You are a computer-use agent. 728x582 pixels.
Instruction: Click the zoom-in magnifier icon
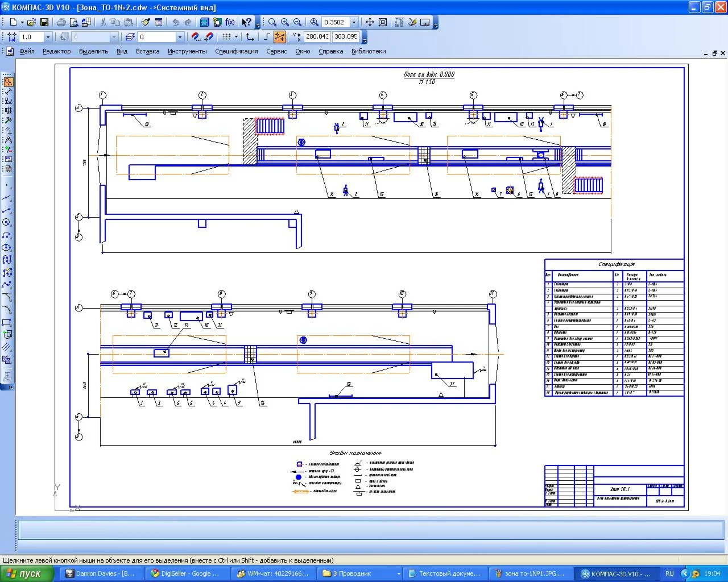click(x=284, y=22)
